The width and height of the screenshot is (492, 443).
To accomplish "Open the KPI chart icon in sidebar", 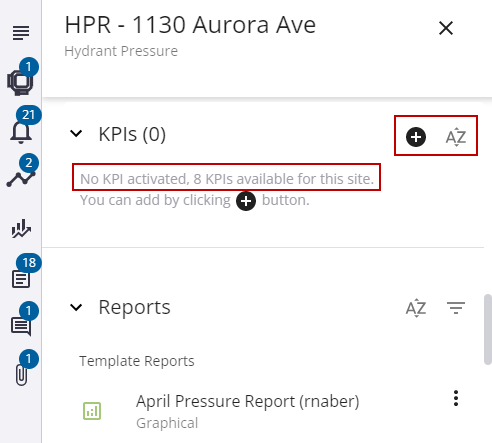I will coord(21,228).
